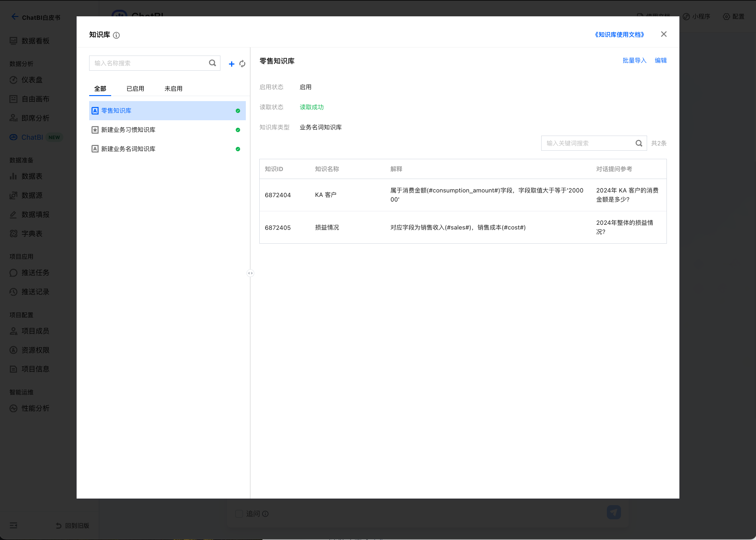Select 零售知识库 in the list
756x540 pixels.
[x=167, y=111]
